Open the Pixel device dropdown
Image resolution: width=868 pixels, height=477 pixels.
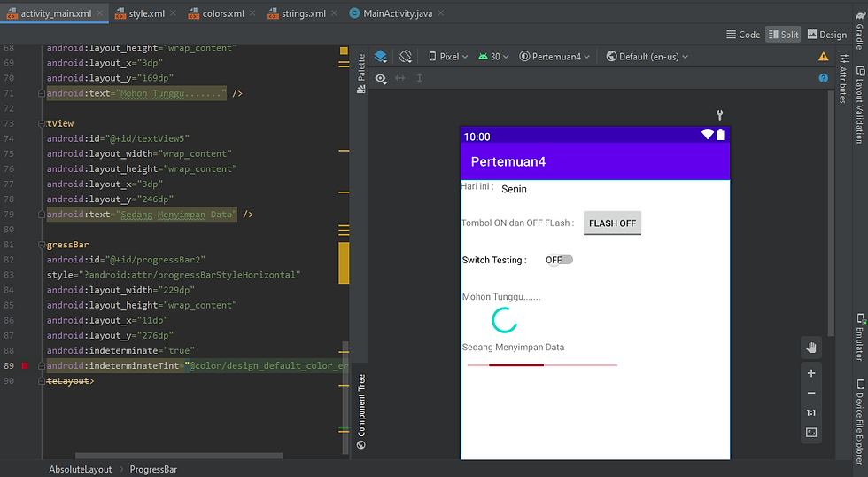[x=448, y=57]
